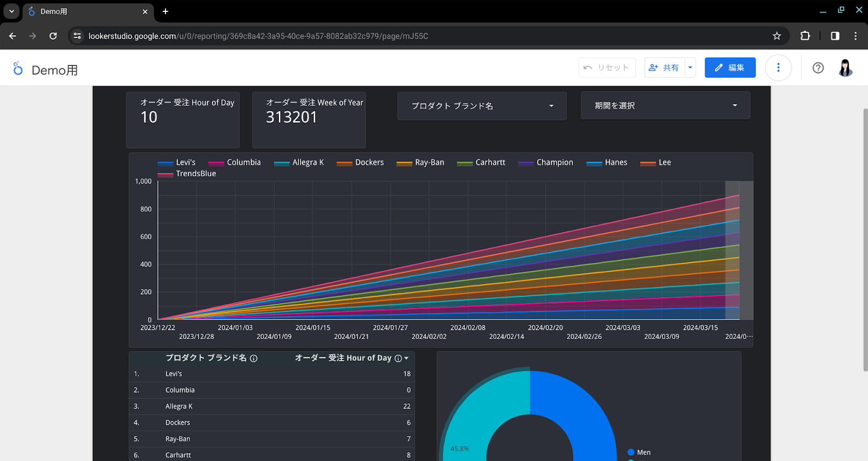Viewport: 868px width, 461px height.
Task: Open the tab search chevron
Action: 11,11
